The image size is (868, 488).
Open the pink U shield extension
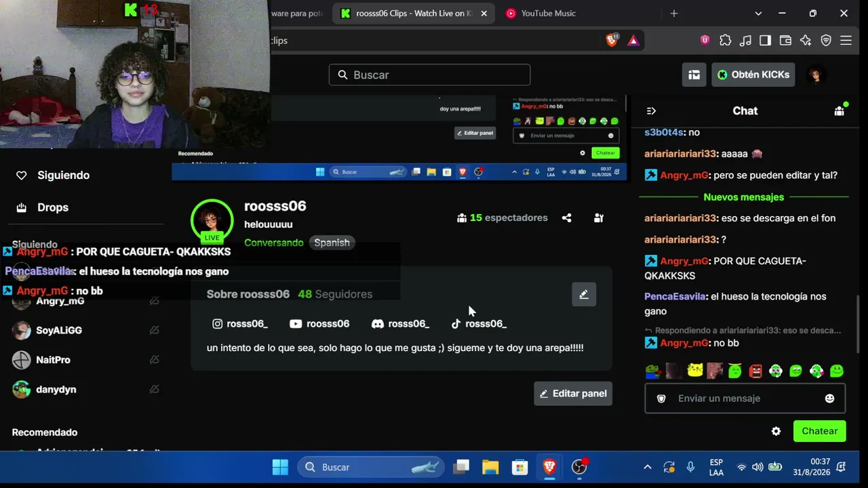pyautogui.click(x=705, y=41)
